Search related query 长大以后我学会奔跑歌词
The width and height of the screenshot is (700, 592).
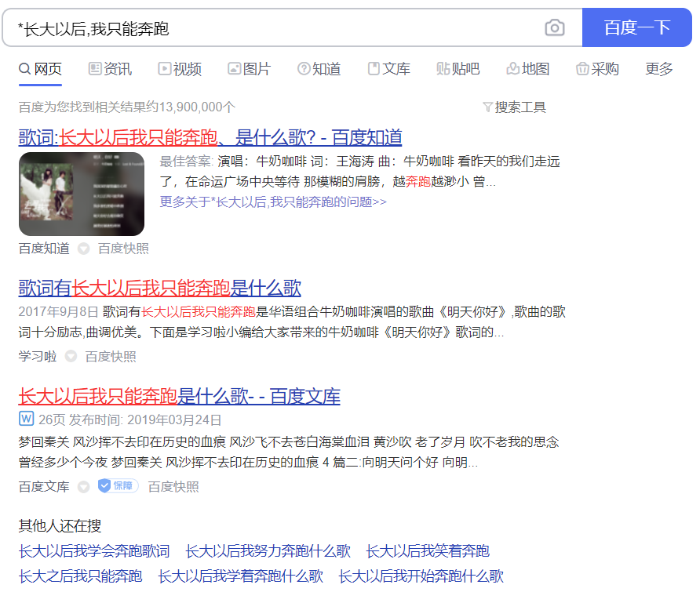click(94, 551)
